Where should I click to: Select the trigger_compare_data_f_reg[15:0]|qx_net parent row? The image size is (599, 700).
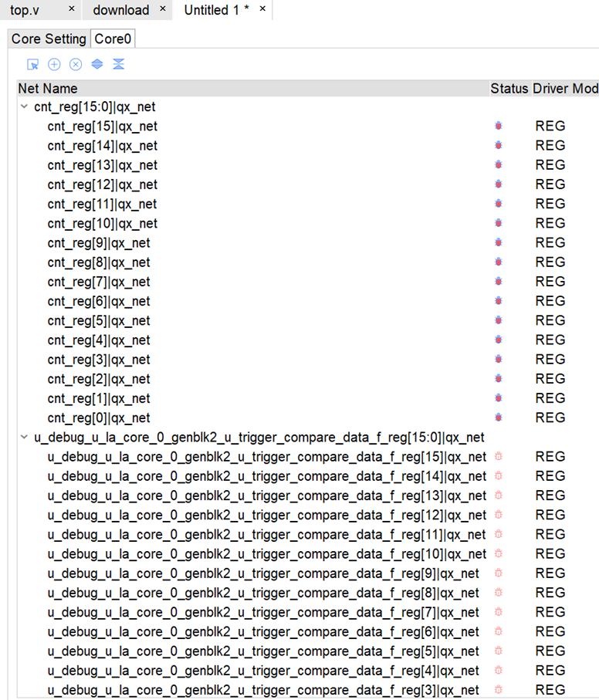308,437
